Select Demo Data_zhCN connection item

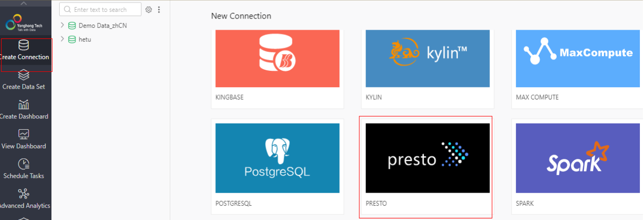(x=97, y=25)
